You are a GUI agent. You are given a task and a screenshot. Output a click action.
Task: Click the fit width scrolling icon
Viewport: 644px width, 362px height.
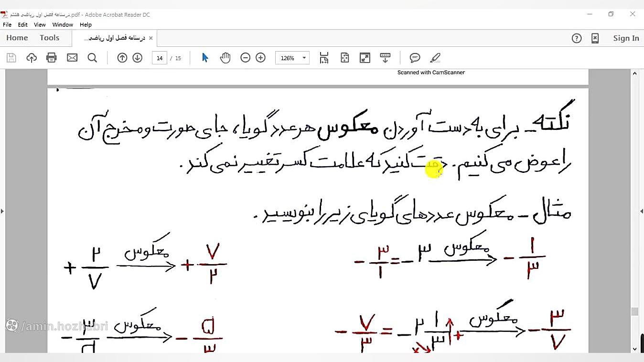point(324,58)
